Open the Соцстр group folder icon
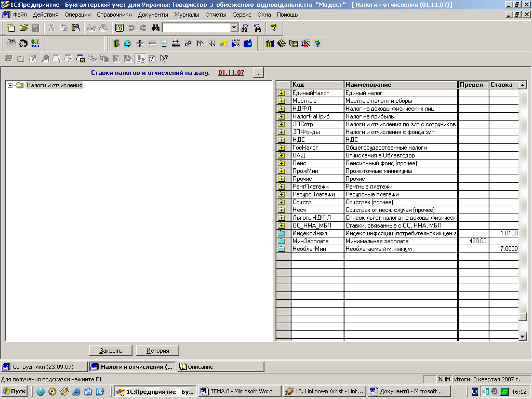The image size is (532, 399). click(281, 202)
